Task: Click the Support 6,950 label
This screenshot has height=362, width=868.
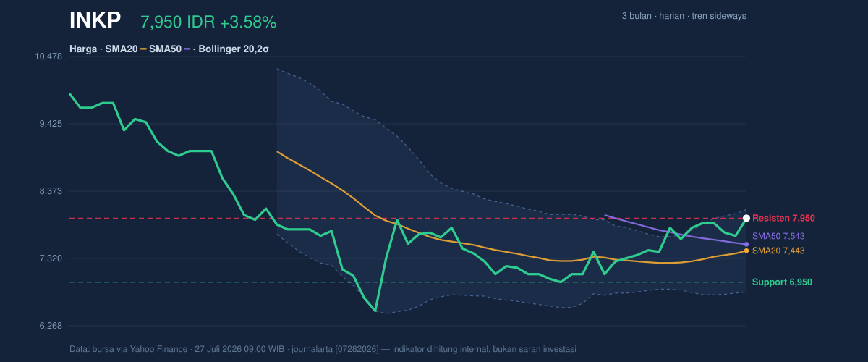Action: coord(782,282)
